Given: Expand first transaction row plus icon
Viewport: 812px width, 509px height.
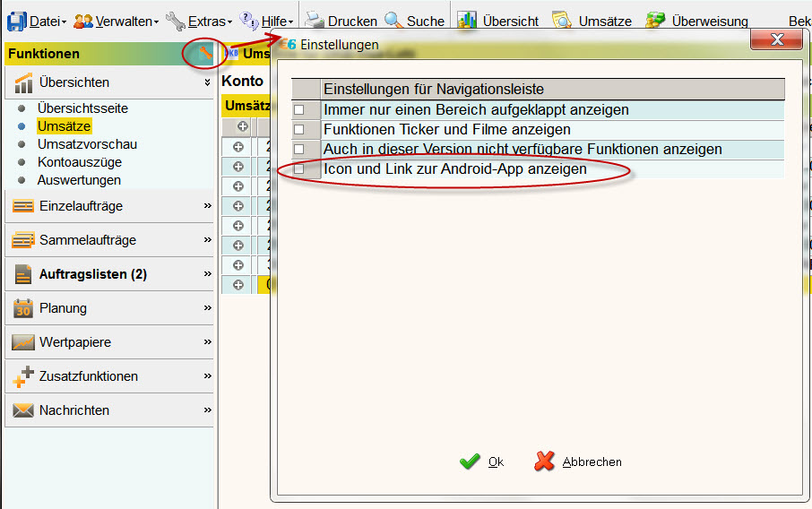Looking at the screenshot, I should pyautogui.click(x=238, y=147).
